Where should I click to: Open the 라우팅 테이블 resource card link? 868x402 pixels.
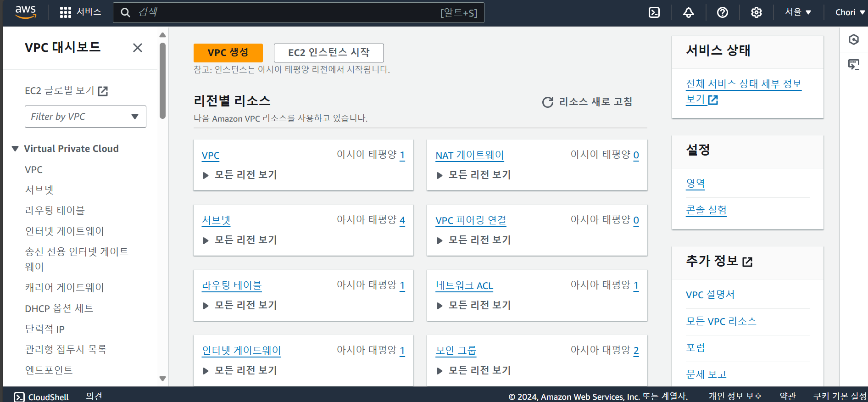click(232, 286)
